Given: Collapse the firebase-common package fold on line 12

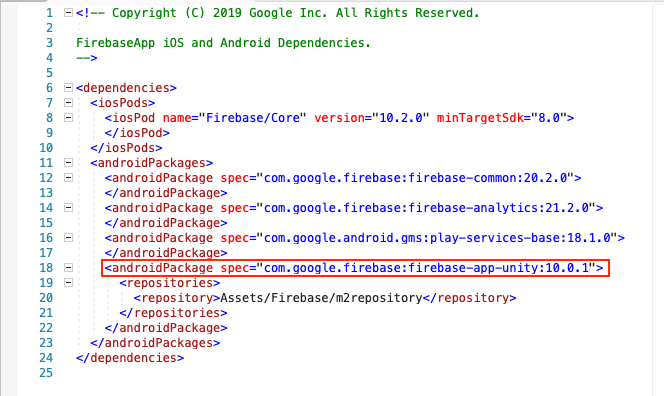Looking at the screenshot, I should pos(68,177).
